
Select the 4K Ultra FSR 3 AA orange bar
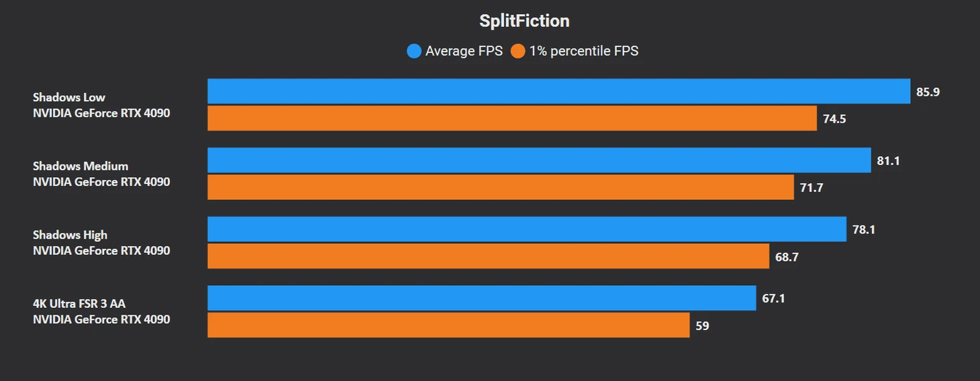tap(448, 325)
